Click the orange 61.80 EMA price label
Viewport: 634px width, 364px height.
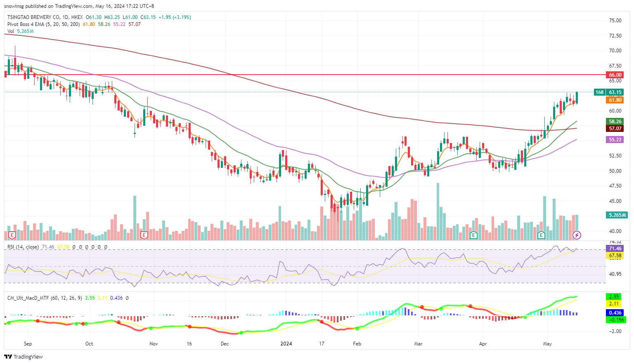pyautogui.click(x=615, y=100)
